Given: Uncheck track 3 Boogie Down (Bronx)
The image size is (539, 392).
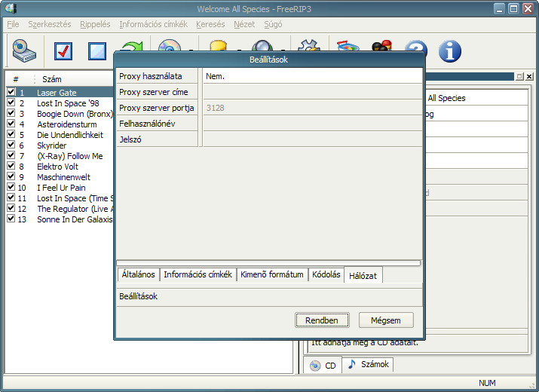Looking at the screenshot, I should coord(11,113).
